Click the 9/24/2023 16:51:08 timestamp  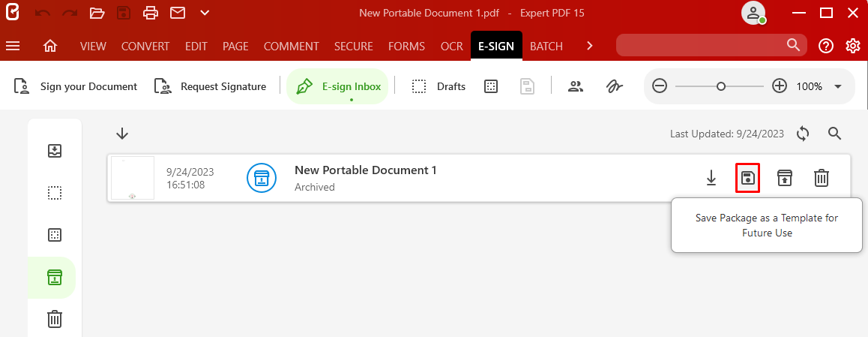(190, 179)
